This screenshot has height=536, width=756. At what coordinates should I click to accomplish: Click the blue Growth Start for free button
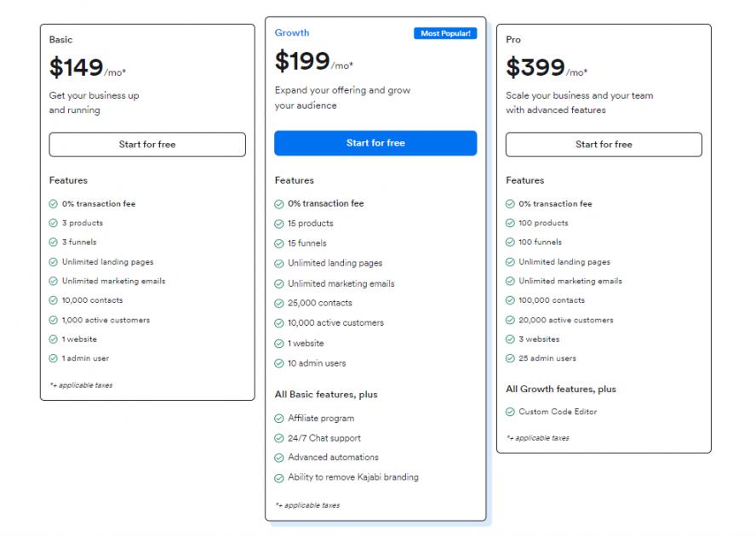(x=375, y=143)
